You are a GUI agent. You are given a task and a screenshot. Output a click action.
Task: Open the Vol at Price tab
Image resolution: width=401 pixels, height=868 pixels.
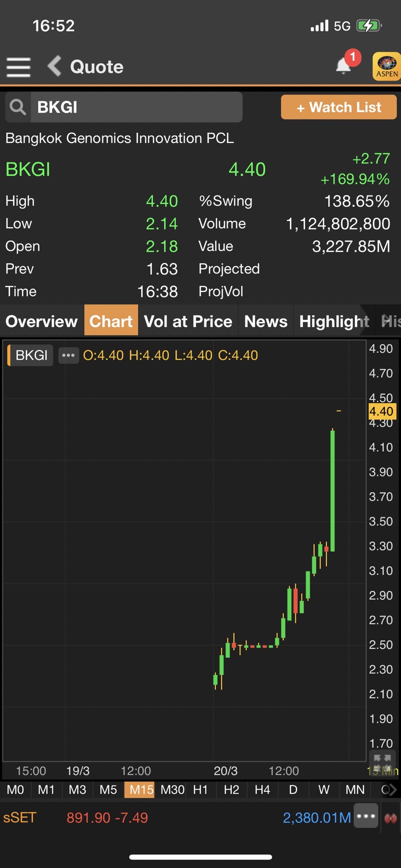[188, 321]
